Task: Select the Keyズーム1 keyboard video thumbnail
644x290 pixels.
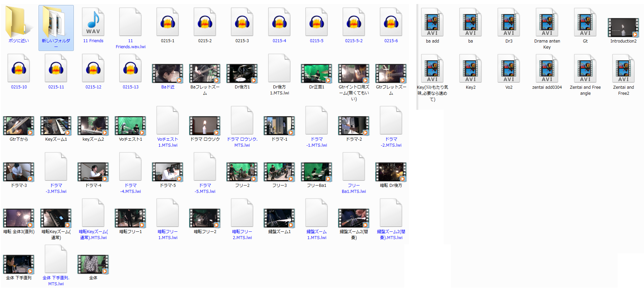Action: (56, 126)
